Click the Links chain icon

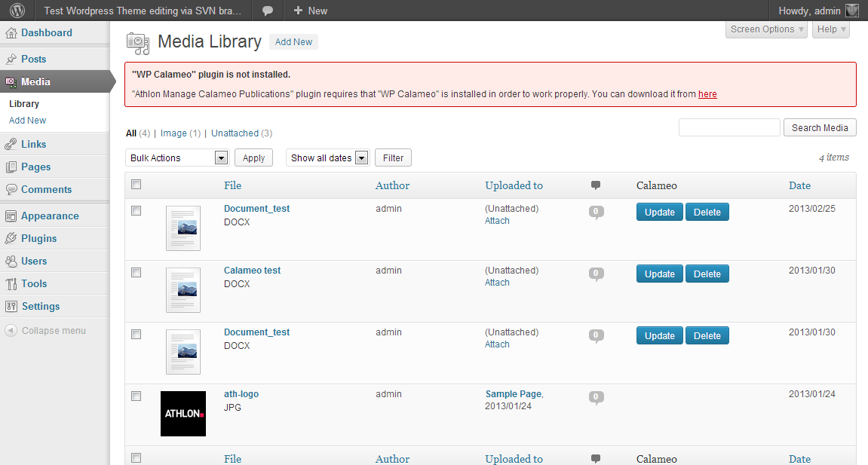point(11,145)
